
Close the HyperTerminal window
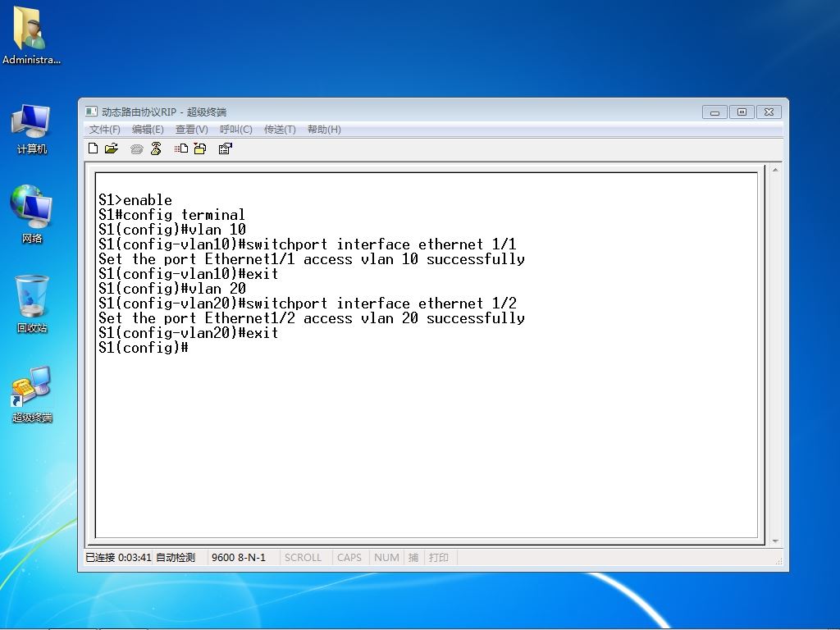[x=769, y=112]
